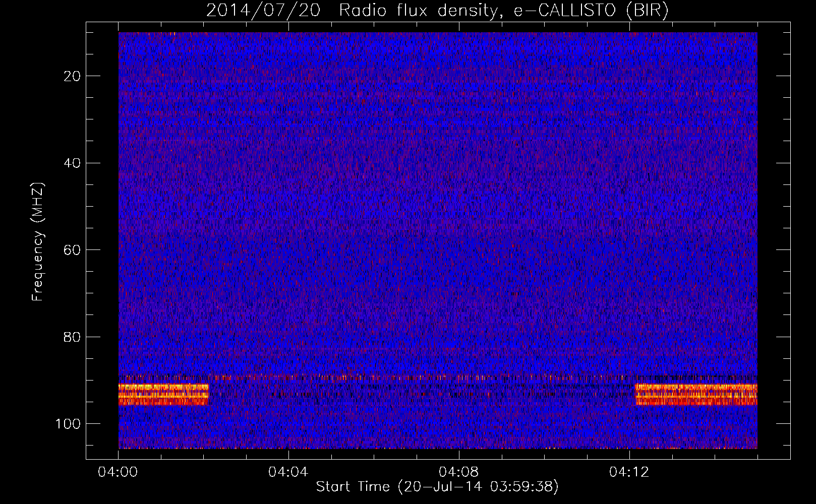Click the 100 frequency tick label

pos(68,424)
